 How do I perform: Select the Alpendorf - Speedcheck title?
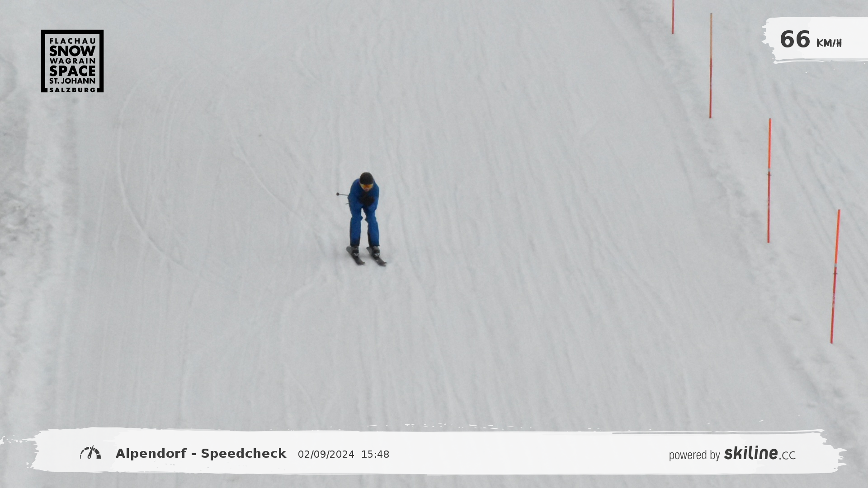pyautogui.click(x=201, y=454)
